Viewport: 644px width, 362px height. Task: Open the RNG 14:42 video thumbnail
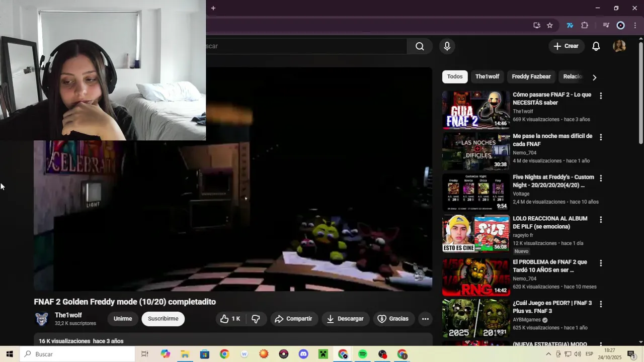476,277
